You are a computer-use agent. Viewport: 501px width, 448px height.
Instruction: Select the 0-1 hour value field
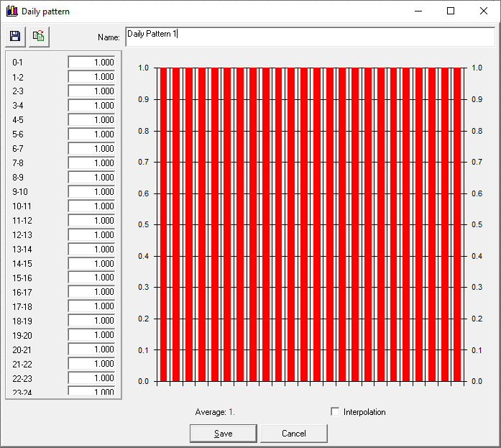(91, 63)
